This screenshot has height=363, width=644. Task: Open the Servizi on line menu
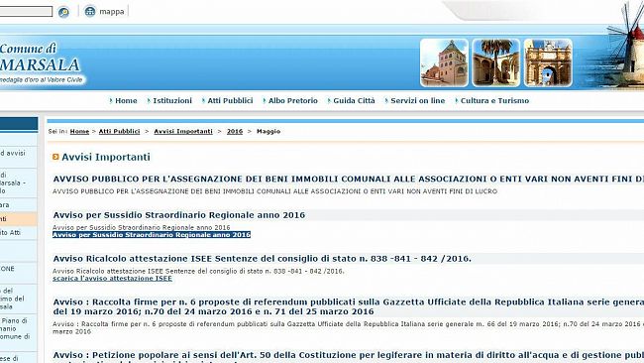418,101
